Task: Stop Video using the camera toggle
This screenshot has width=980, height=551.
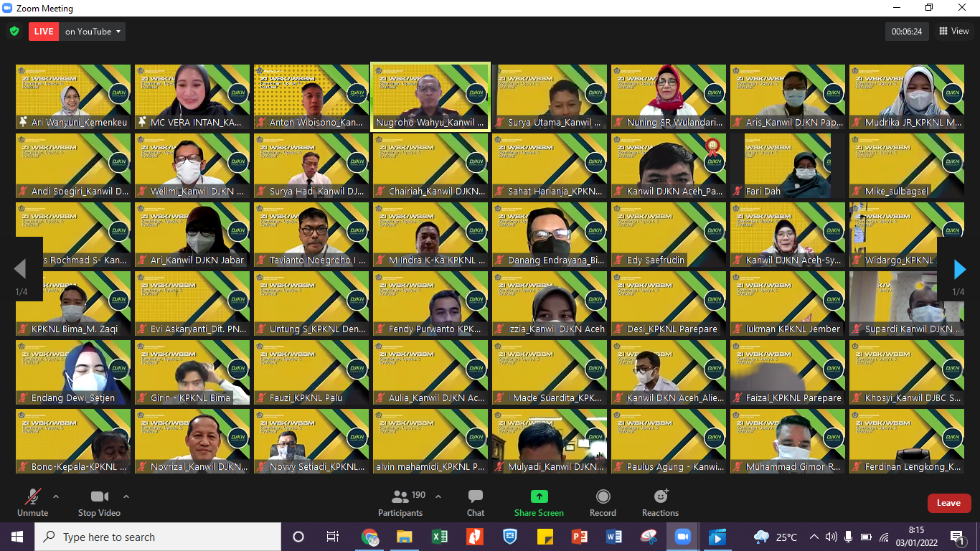Action: [99, 502]
